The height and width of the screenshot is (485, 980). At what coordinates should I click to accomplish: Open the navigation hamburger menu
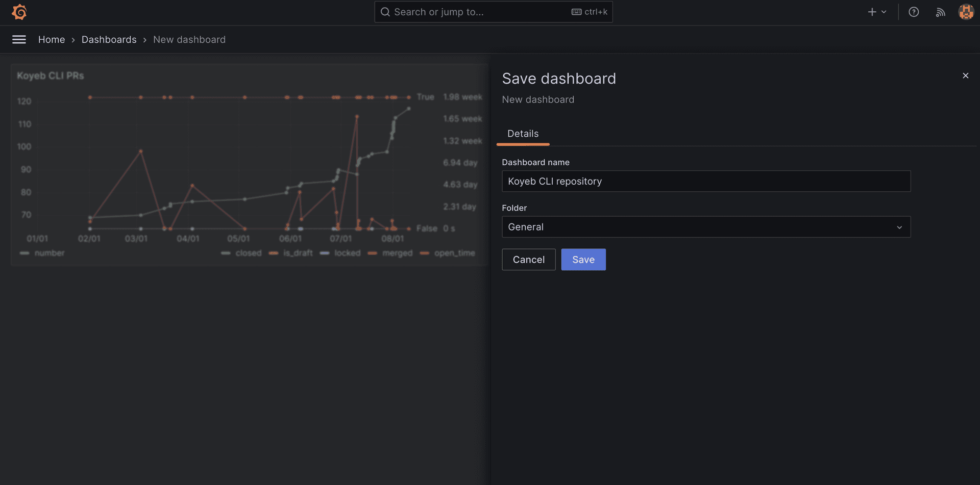tap(19, 39)
